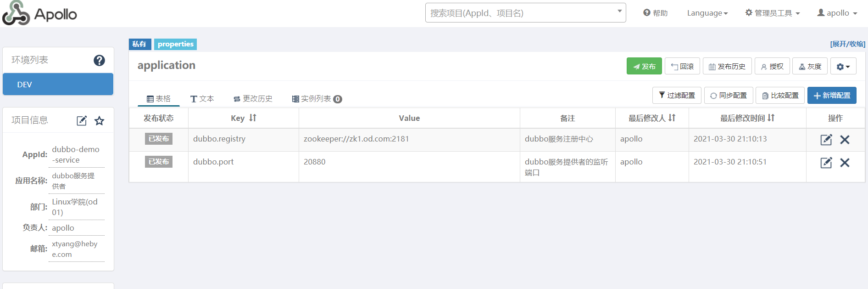Image resolution: width=868 pixels, height=289 pixels.
Task: Click the 环境列表 panel heading
Action: (30, 60)
